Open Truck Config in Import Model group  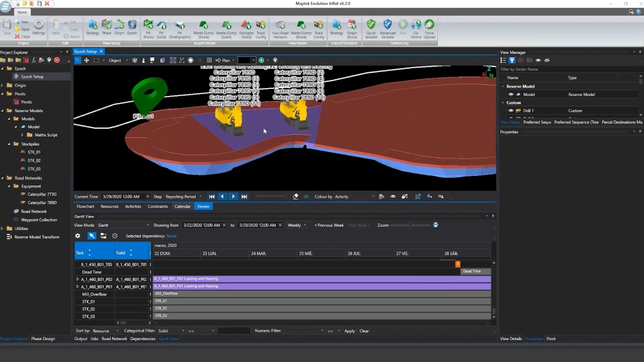coord(261,29)
